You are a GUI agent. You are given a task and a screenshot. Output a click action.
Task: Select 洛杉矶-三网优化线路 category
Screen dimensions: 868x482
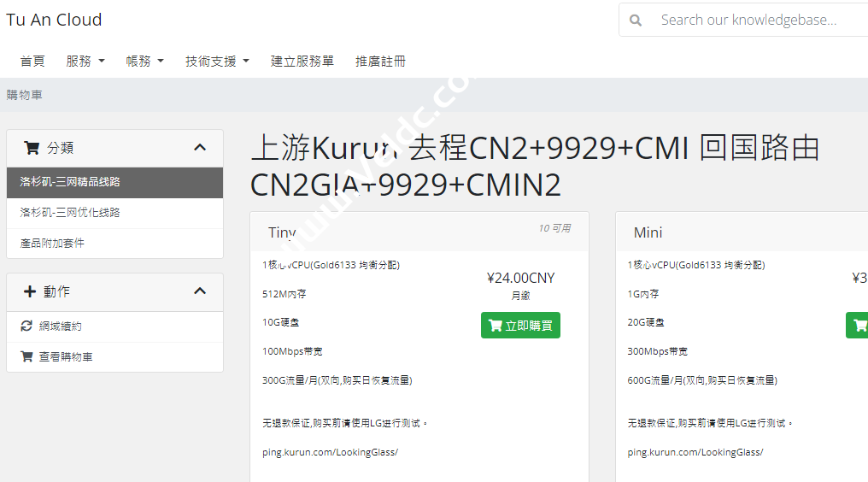click(114, 213)
